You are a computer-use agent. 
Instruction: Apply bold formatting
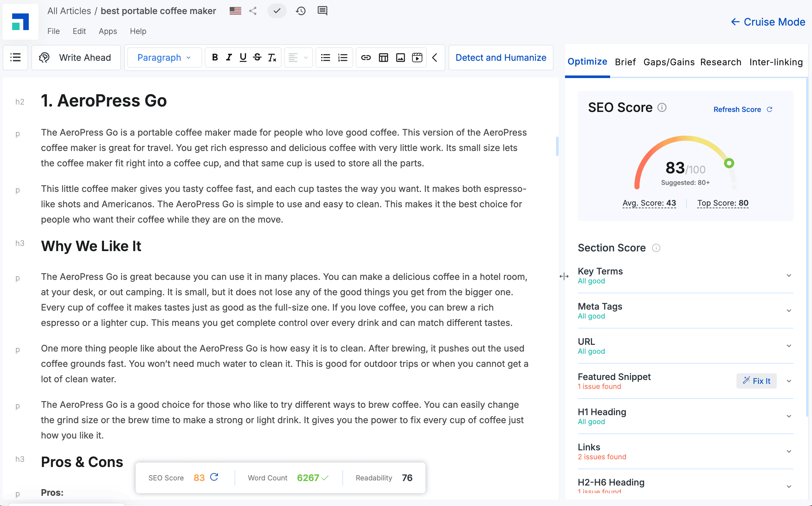coord(215,58)
